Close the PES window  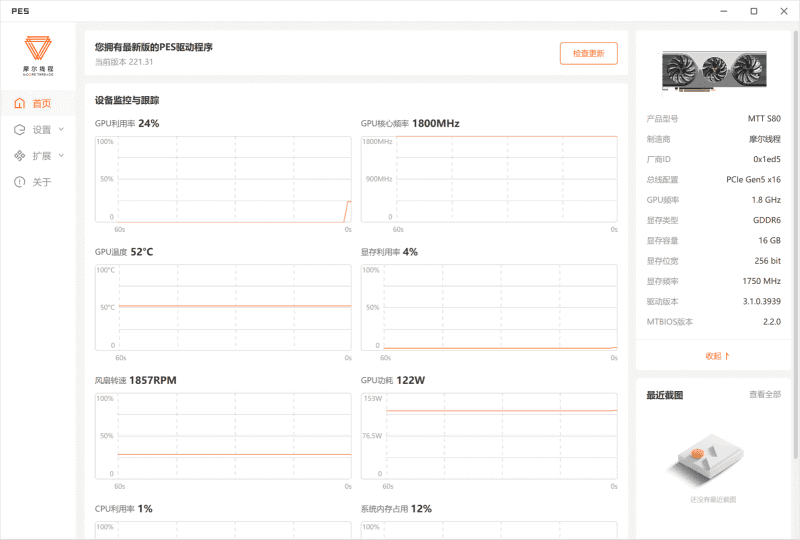pos(784,11)
